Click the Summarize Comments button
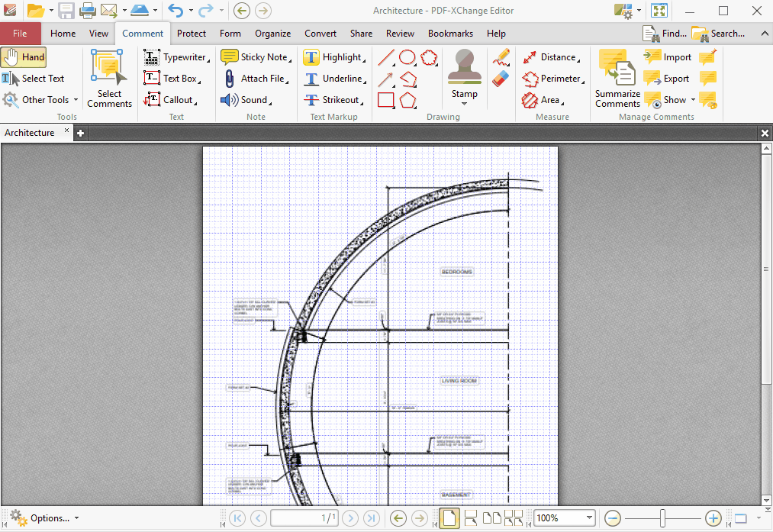 617,79
